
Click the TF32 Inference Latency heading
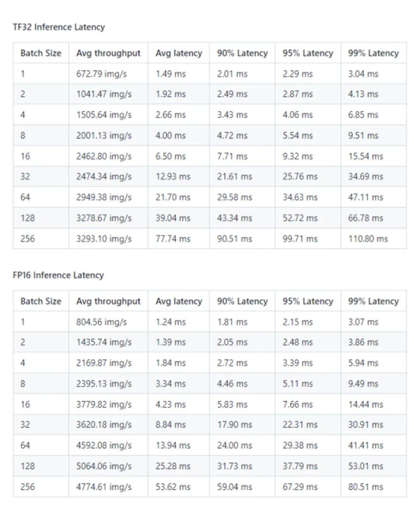coord(59,27)
